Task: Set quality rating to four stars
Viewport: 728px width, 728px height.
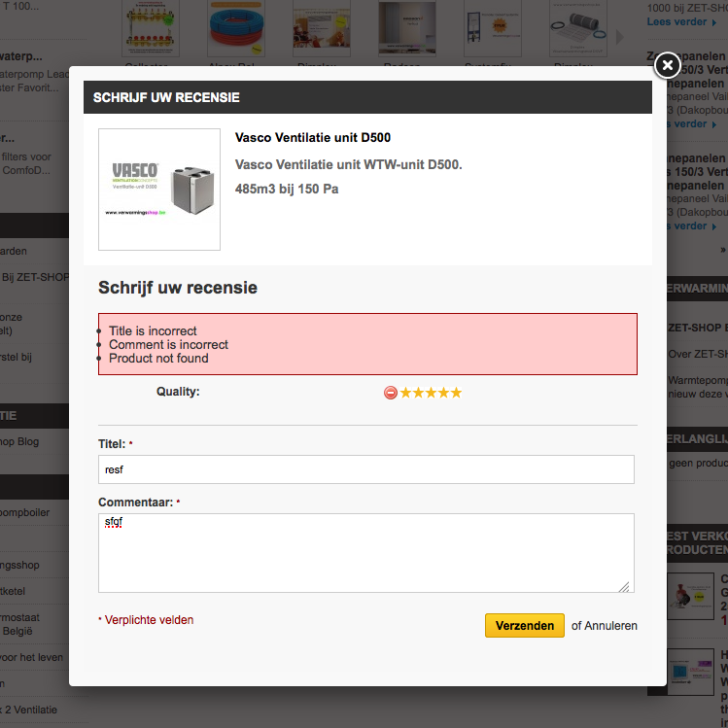Action: [x=443, y=393]
